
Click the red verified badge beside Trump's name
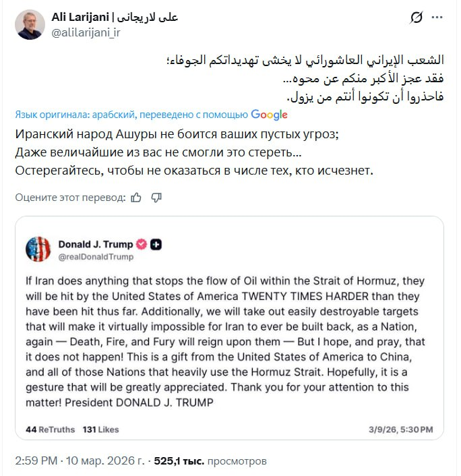142,244
